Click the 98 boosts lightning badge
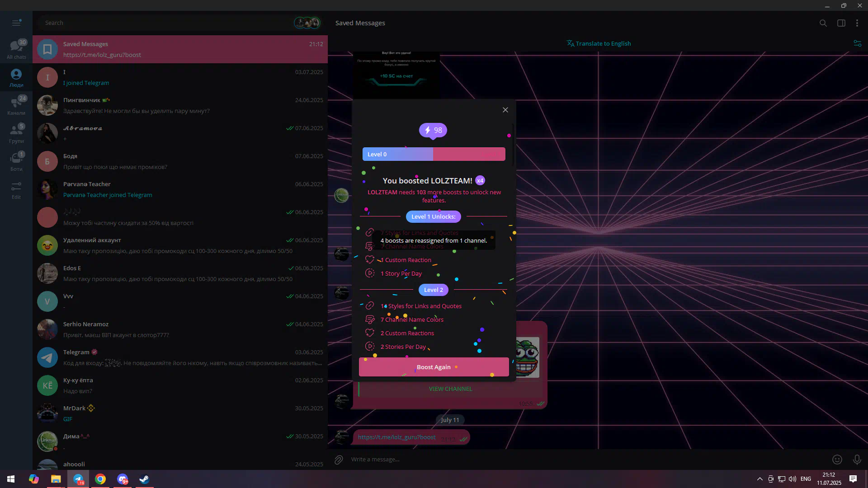The height and width of the screenshot is (488, 868). 433,131
